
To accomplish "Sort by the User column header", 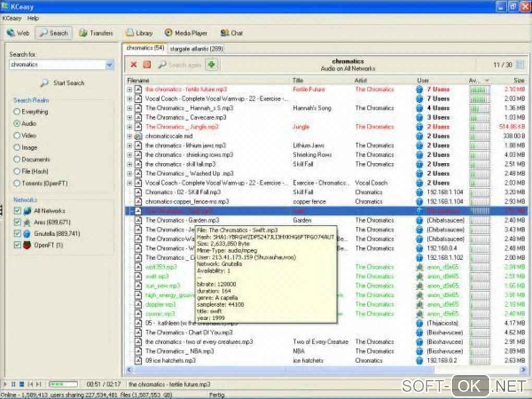I will pos(441,80).
